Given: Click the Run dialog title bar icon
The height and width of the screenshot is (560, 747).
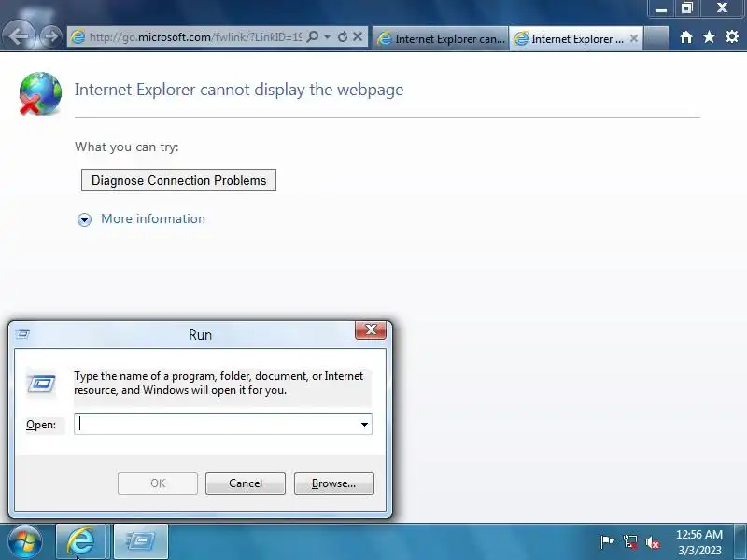Looking at the screenshot, I should [x=22, y=334].
